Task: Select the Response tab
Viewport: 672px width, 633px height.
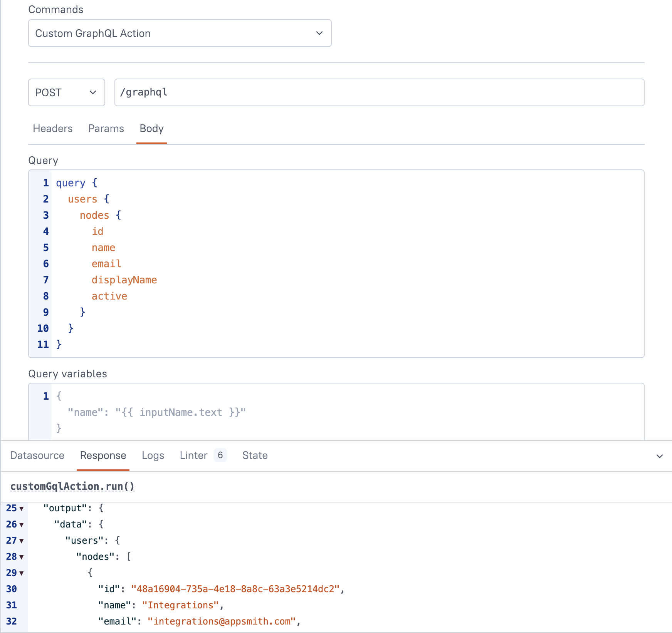Action: tap(103, 455)
